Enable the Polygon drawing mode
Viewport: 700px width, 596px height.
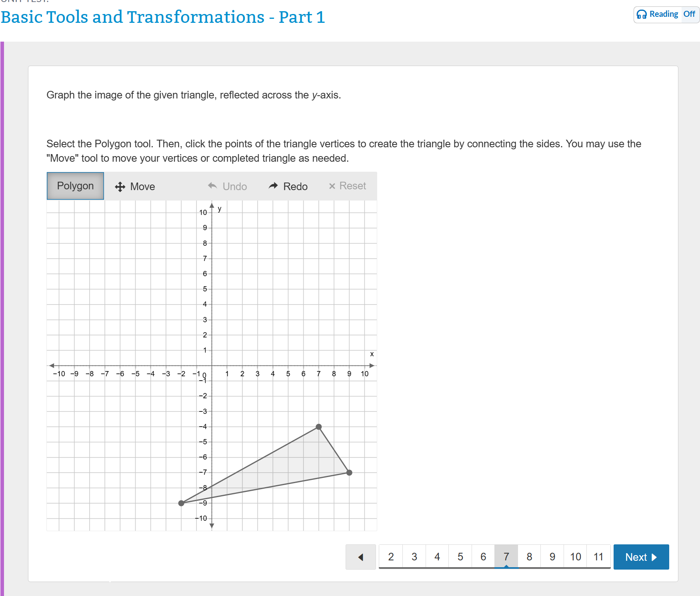coord(75,186)
